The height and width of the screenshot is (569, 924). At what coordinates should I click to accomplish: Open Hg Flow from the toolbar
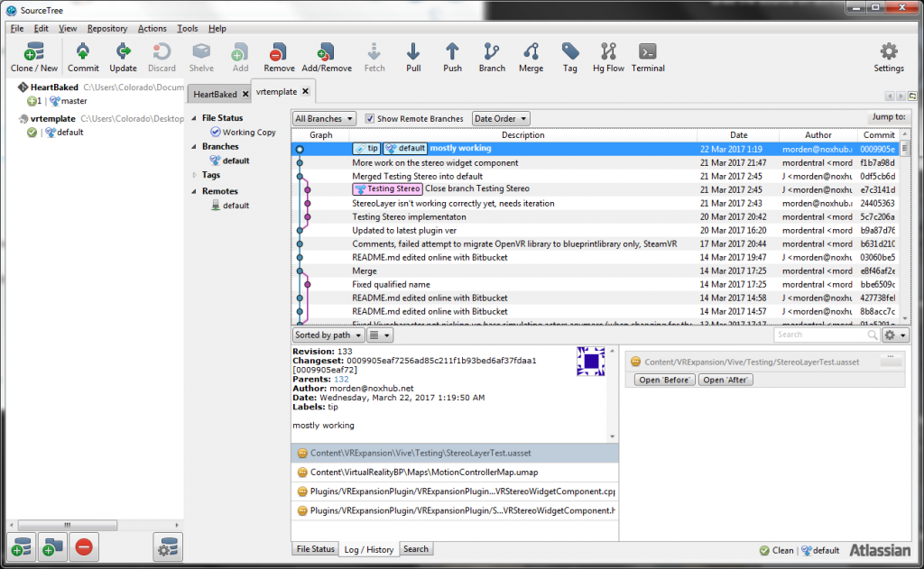(608, 57)
